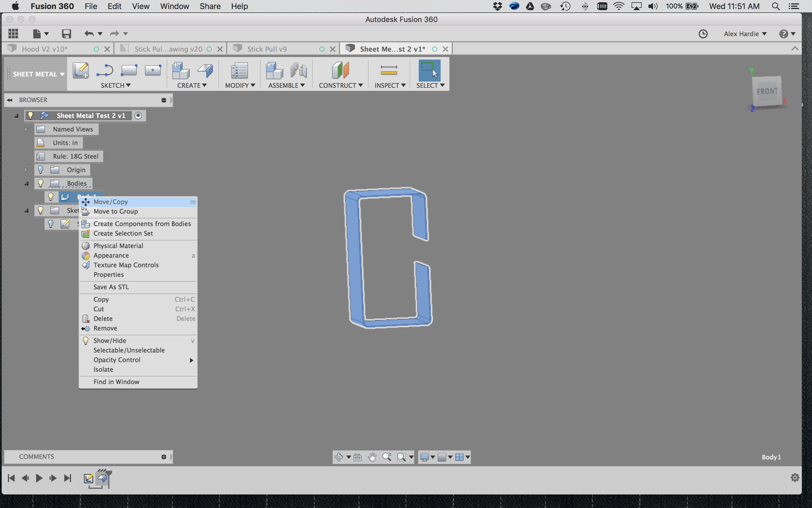Open the MODIFY dropdown menu

pos(240,85)
